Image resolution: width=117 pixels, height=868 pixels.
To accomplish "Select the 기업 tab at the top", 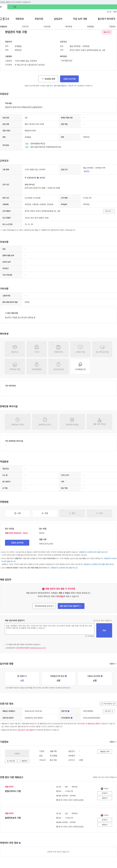I will coord(15,7).
